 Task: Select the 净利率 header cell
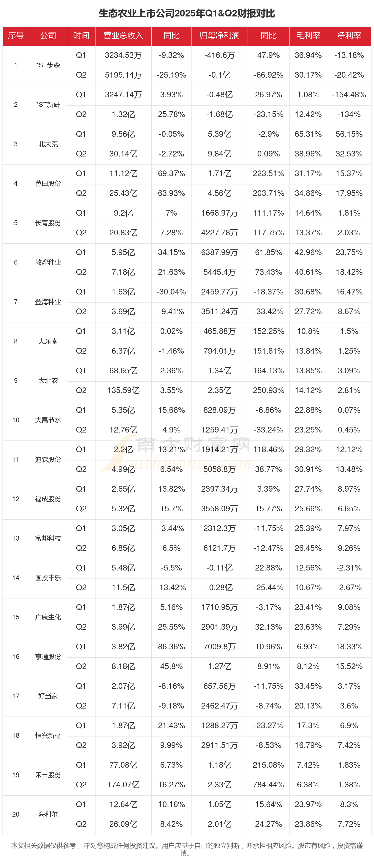pos(349,36)
